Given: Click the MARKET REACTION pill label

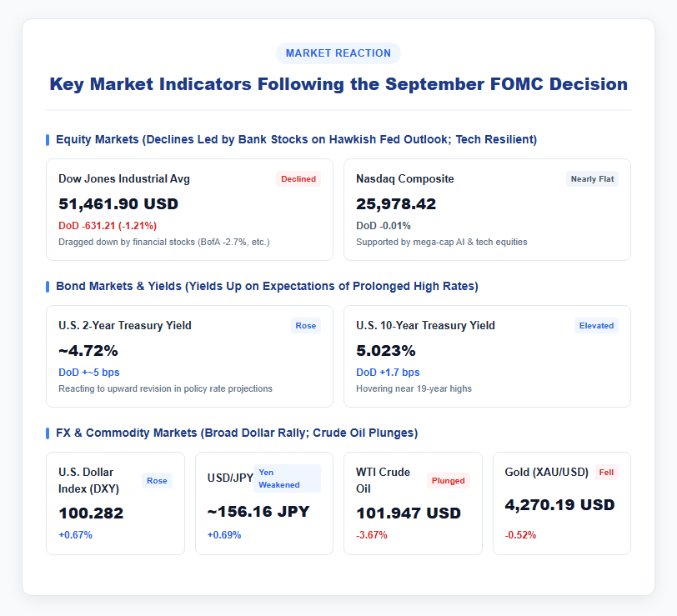Looking at the screenshot, I should (338, 53).
